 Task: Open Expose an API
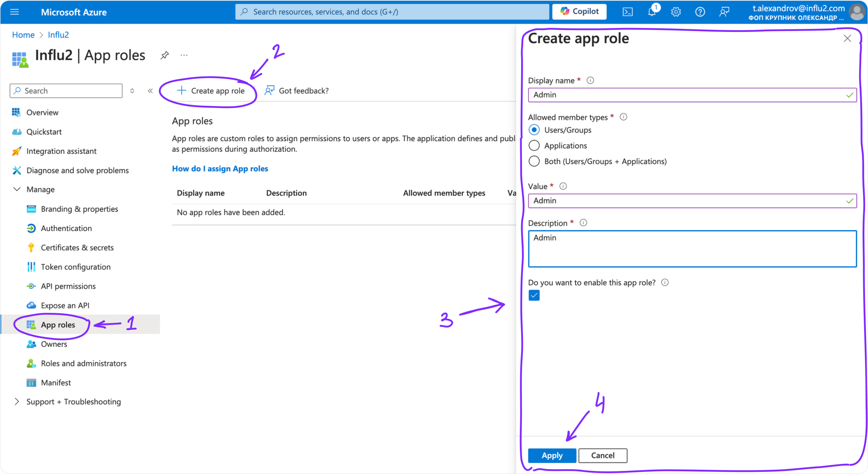(65, 305)
